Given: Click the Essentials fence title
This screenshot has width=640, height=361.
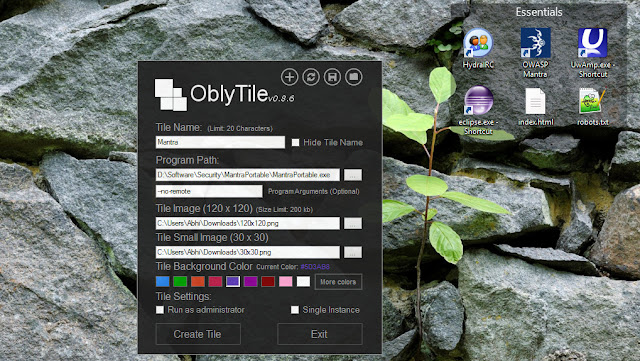Looking at the screenshot, I should (539, 12).
